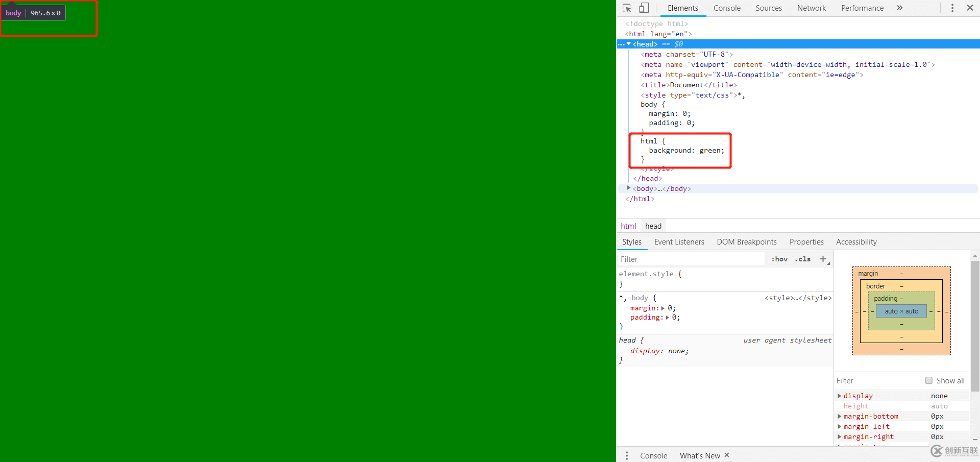980x462 pixels.
Task: Reveal more panels via the chevron icon
Action: pyautogui.click(x=900, y=8)
